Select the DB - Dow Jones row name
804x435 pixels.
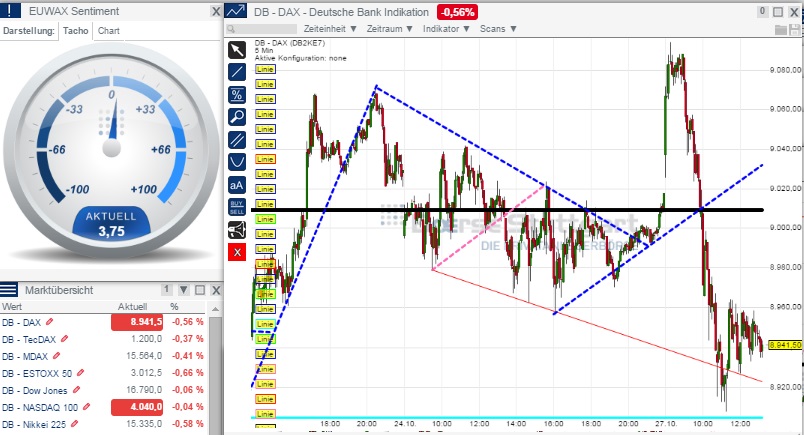34,390
